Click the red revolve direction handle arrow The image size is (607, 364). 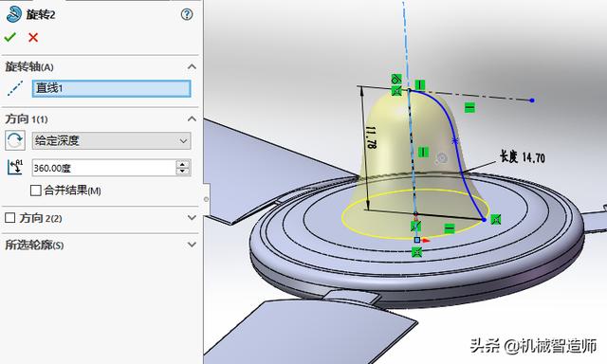(x=426, y=240)
